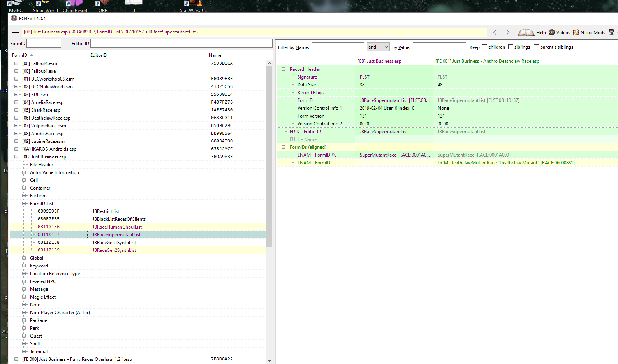Expand the [00] Fallout4.esm node
Screen dimensions: 618x364
16,63
